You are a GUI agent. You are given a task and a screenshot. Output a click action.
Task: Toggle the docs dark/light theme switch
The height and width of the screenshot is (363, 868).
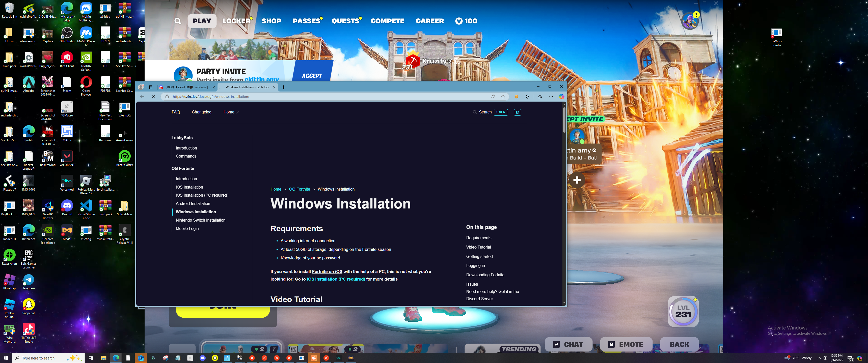point(517,112)
